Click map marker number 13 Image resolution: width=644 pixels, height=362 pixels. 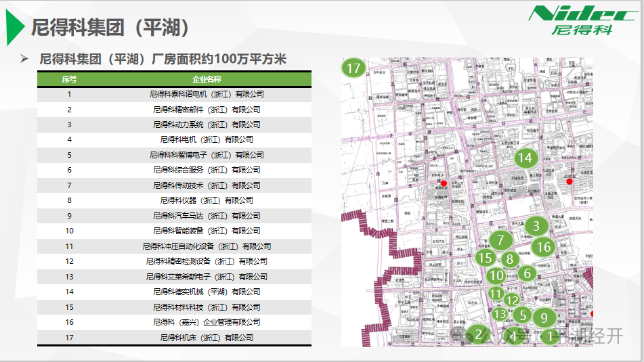(500, 315)
